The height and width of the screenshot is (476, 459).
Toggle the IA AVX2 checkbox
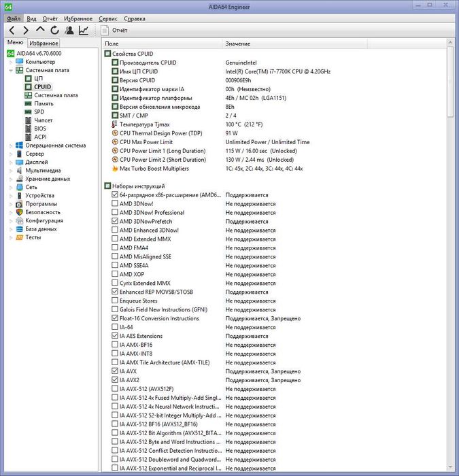115,379
